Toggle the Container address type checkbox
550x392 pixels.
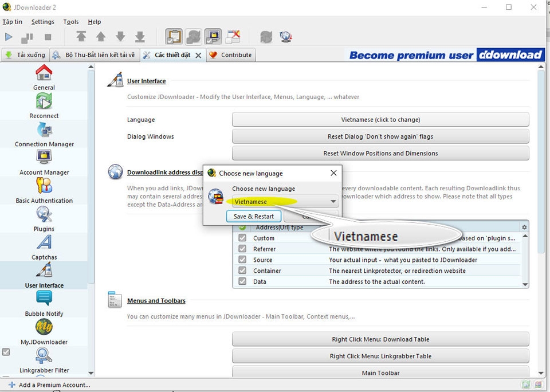242,271
